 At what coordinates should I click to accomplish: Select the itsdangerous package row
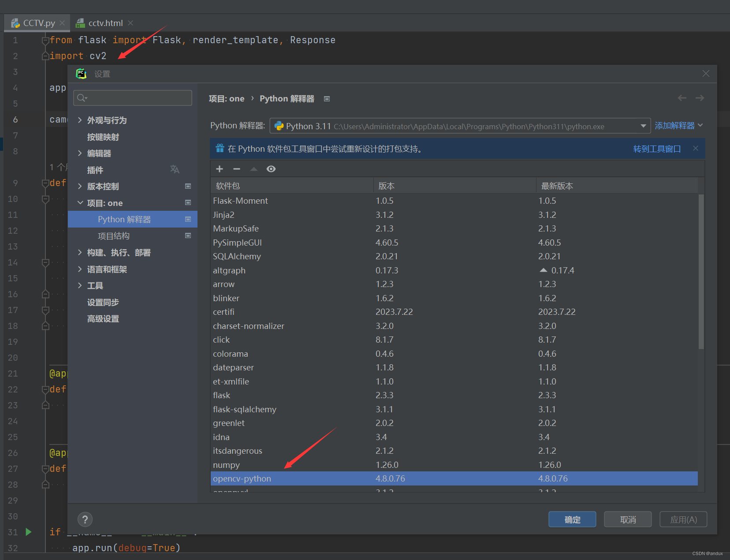[x=454, y=451]
